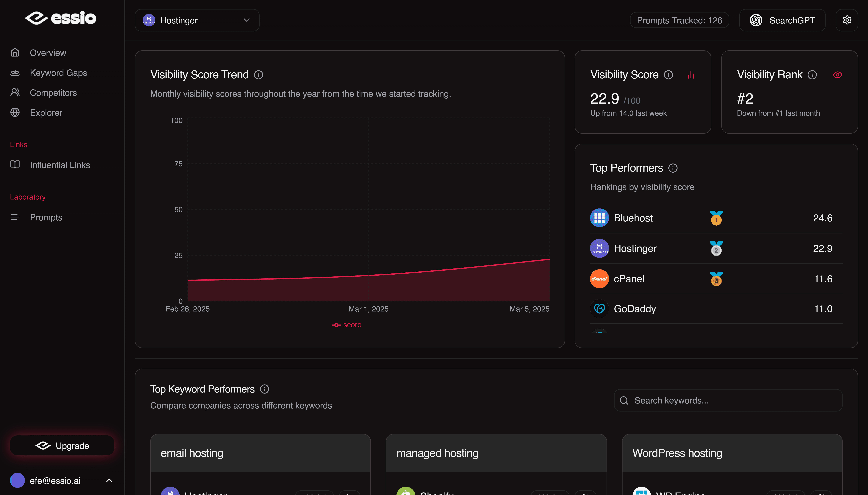The width and height of the screenshot is (868, 495).
Task: Toggle the eye icon in Visibility Rank card
Action: tap(837, 75)
